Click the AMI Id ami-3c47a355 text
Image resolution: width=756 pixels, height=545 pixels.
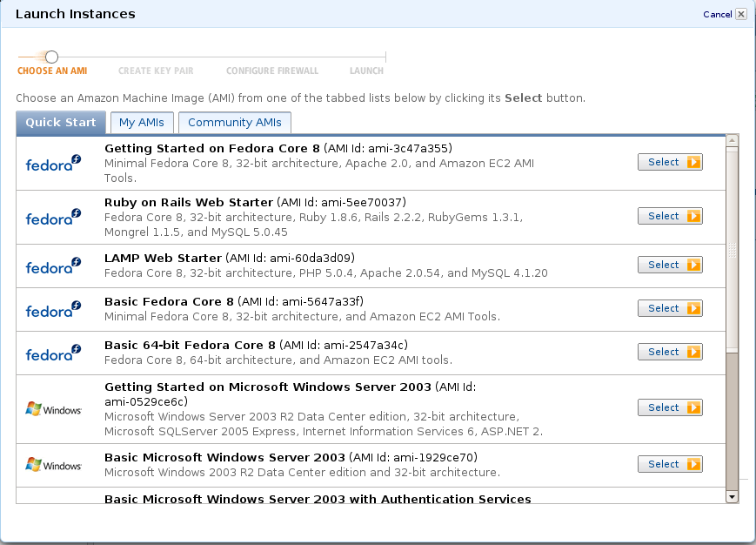(x=388, y=149)
